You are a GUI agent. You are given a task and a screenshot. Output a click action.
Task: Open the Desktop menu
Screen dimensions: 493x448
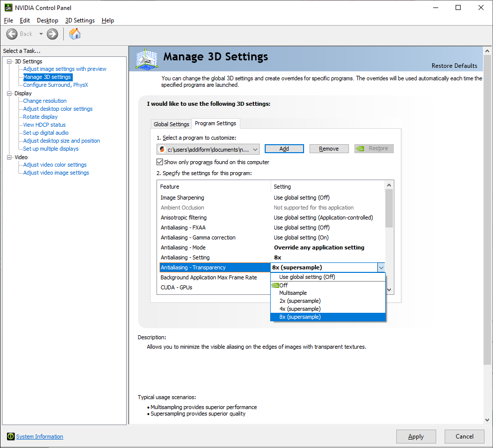(x=47, y=20)
